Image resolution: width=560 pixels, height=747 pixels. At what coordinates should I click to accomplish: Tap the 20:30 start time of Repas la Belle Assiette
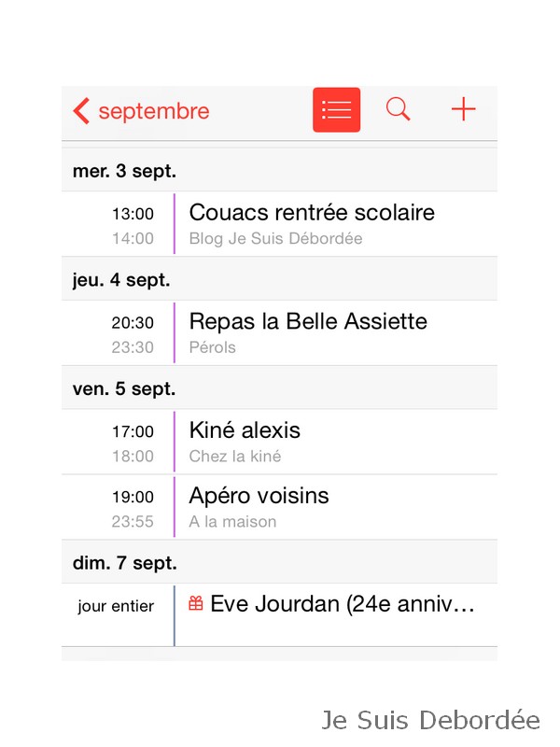133,321
